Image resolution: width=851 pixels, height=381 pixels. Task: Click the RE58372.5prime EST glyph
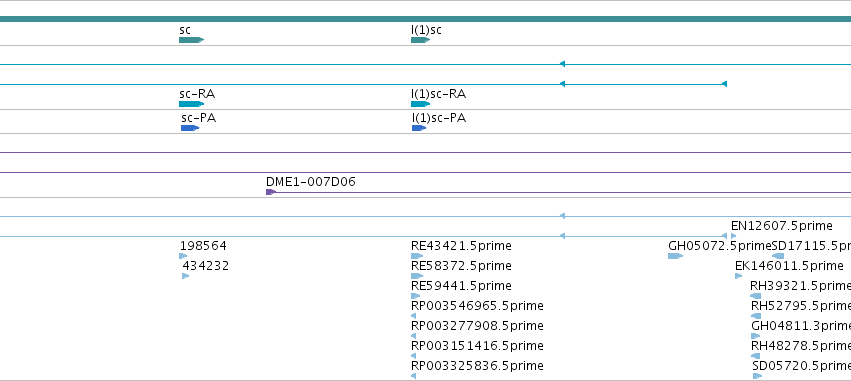click(417, 276)
